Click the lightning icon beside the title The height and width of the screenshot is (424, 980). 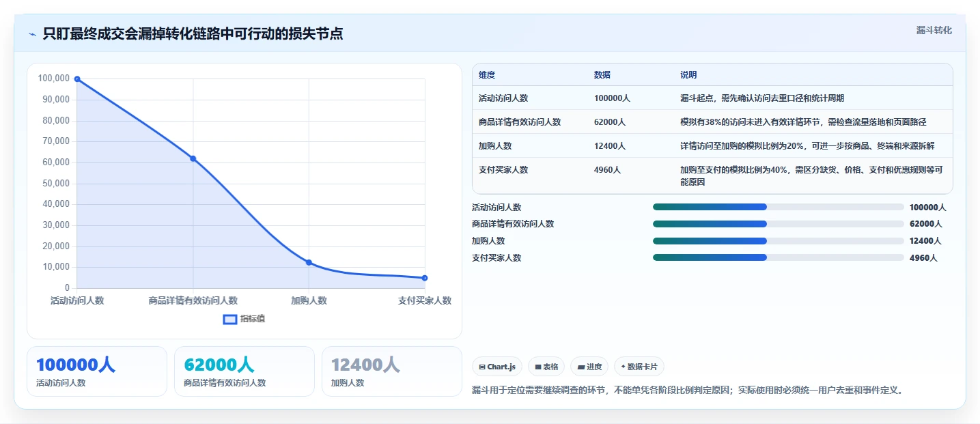point(32,34)
